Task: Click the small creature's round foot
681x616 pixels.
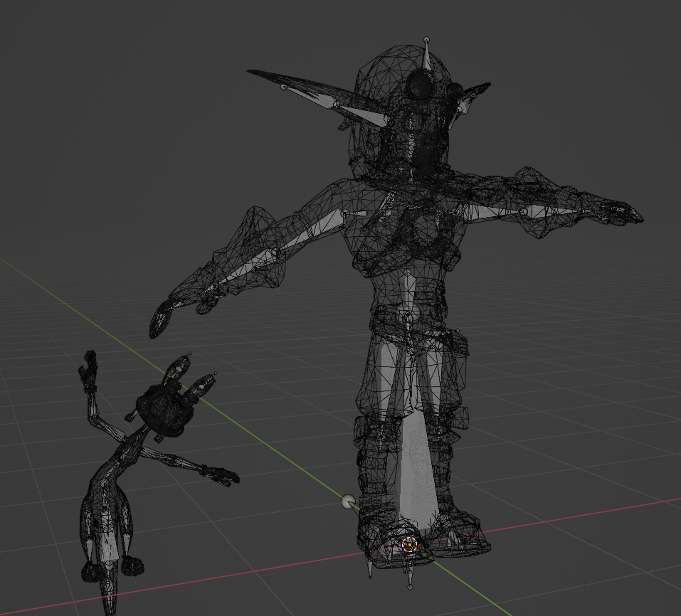Action: click(130, 565)
